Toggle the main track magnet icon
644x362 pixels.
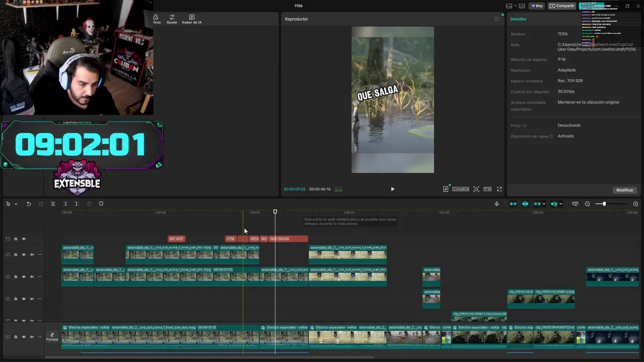tap(513, 204)
